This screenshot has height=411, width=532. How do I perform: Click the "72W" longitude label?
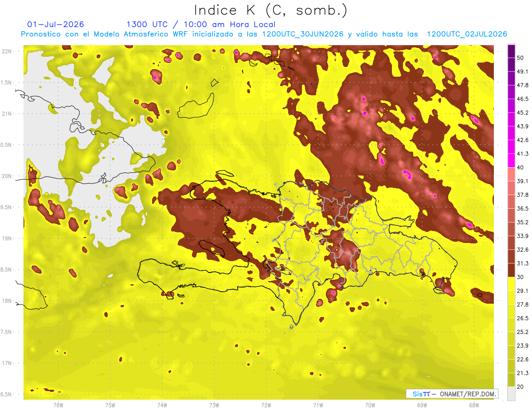point(266,405)
